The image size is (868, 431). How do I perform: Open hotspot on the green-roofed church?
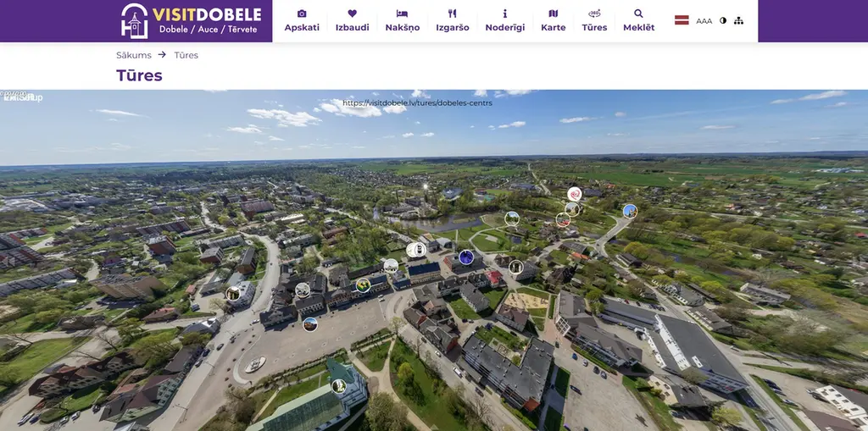point(339,386)
